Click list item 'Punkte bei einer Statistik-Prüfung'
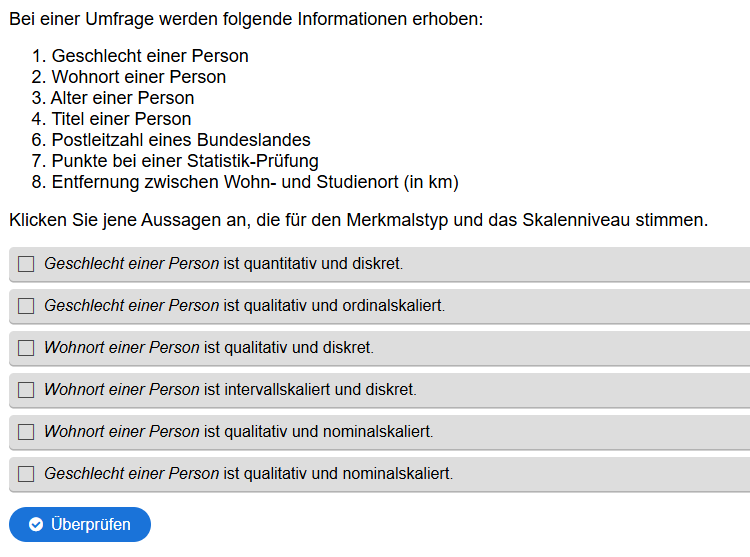The image size is (750, 557). tap(184, 161)
